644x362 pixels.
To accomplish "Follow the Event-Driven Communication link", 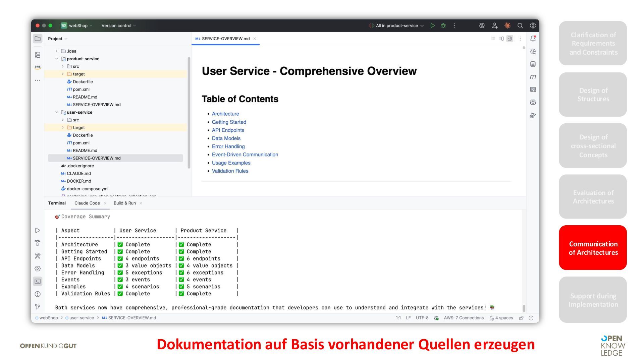I will [x=245, y=155].
